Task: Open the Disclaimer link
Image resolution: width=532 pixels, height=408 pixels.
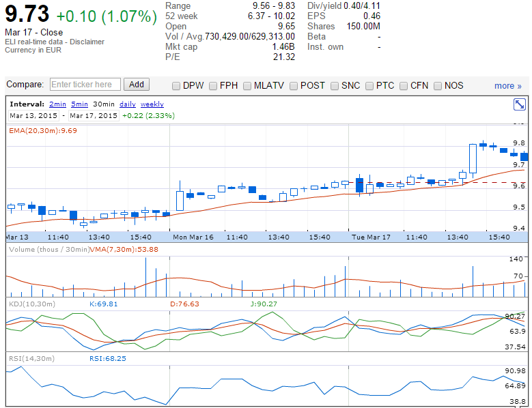Action: pyautogui.click(x=87, y=42)
